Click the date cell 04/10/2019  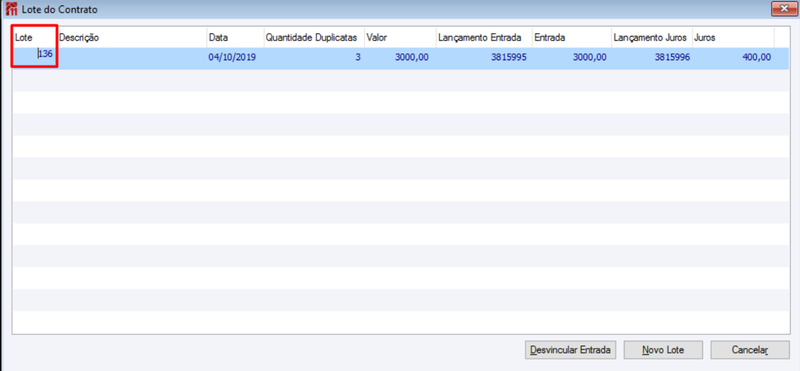click(235, 58)
